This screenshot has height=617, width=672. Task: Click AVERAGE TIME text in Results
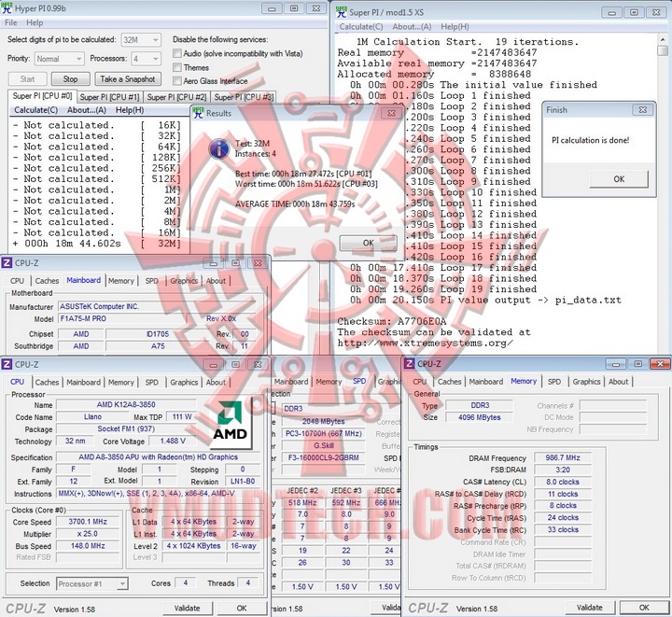295,203
